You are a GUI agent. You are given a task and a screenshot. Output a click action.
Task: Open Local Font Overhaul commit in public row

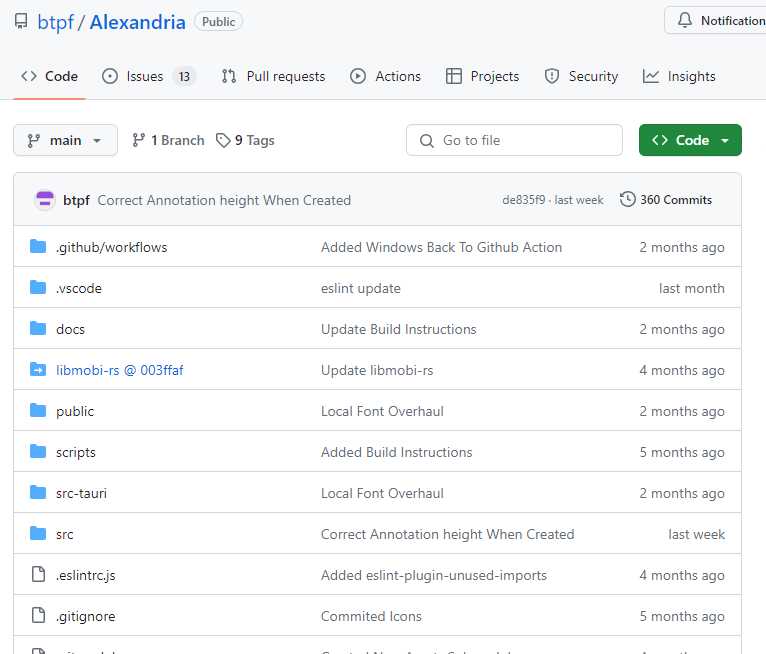click(x=382, y=412)
